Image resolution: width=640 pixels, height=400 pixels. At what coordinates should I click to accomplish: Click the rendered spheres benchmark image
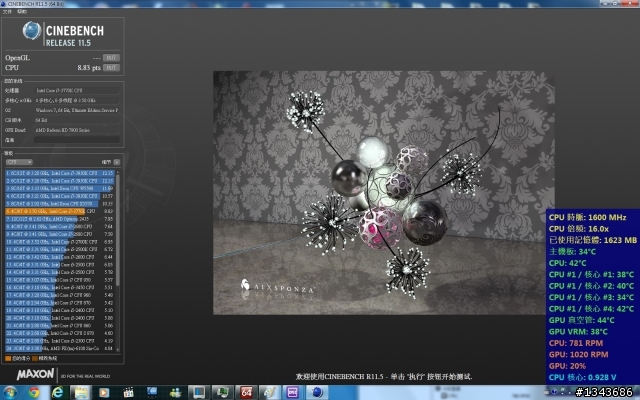(383, 193)
